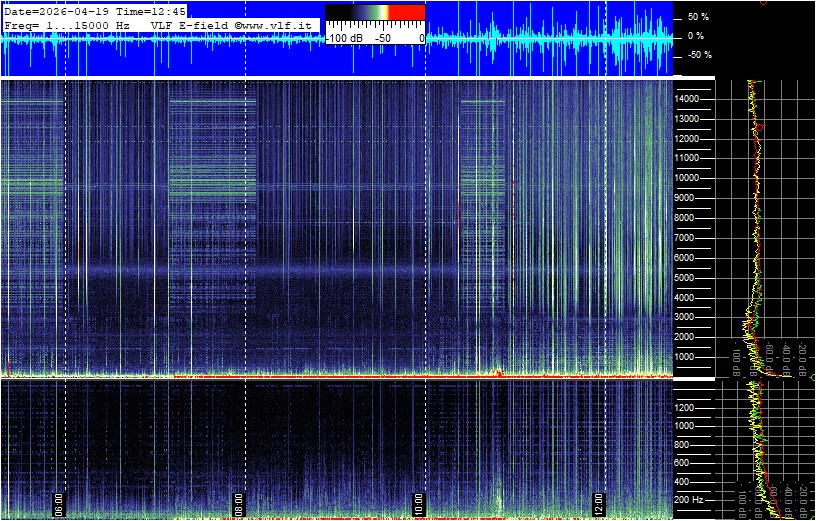The height and width of the screenshot is (521, 816).
Task: Click the 08:00 time marker
Action: [239, 504]
